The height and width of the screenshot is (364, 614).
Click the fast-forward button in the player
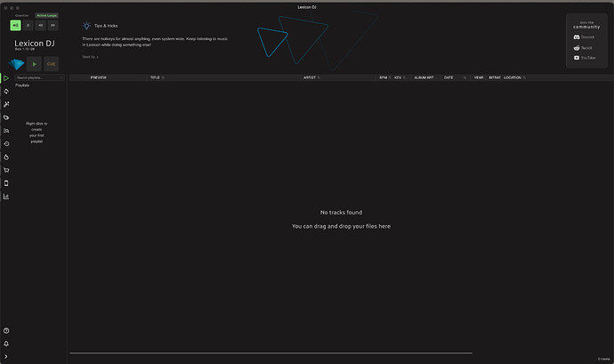coord(53,26)
